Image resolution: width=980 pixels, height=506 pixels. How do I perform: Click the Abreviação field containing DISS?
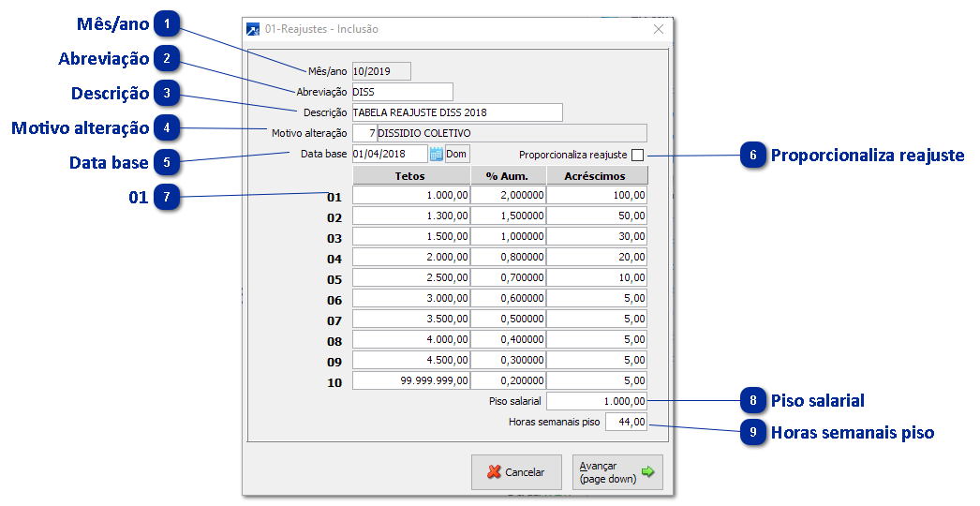[x=401, y=92]
